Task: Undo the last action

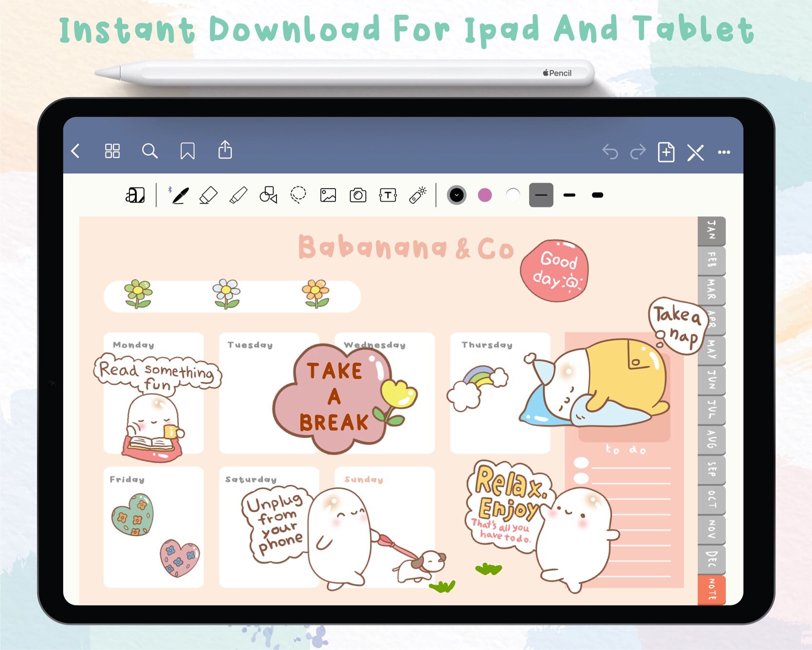Action: [x=610, y=152]
